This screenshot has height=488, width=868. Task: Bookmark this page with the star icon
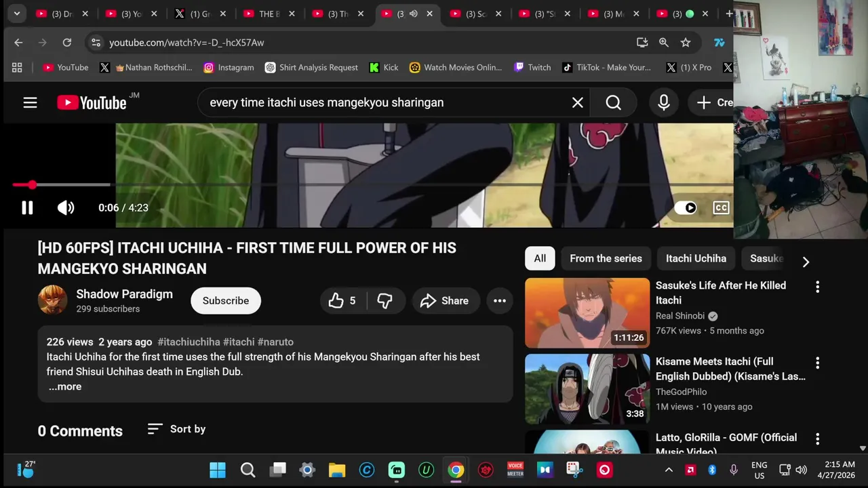[686, 43]
